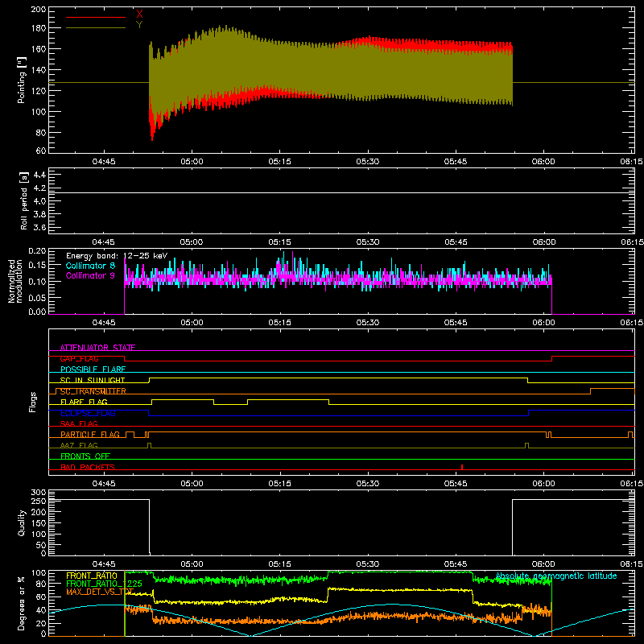This screenshot has width=644, height=644.
Task: Select the PARTICLE_FLAG label
Action: [90, 434]
